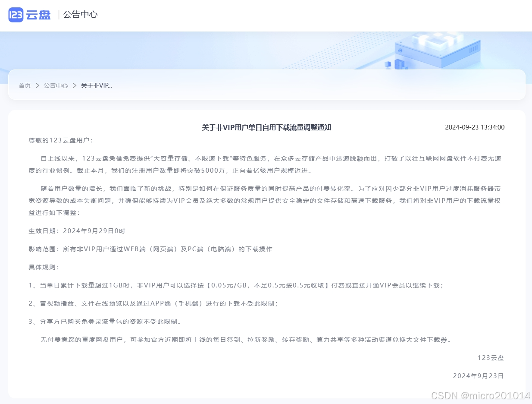Click the line 生效日期：2024年9月29日0时
This screenshot has height=404, width=532.
click(77, 231)
